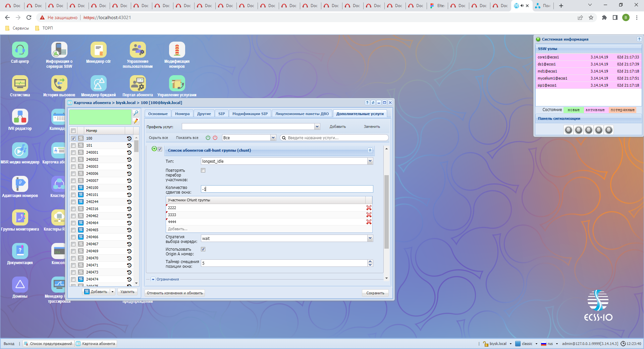Click Заменить button next to profile

tap(372, 127)
